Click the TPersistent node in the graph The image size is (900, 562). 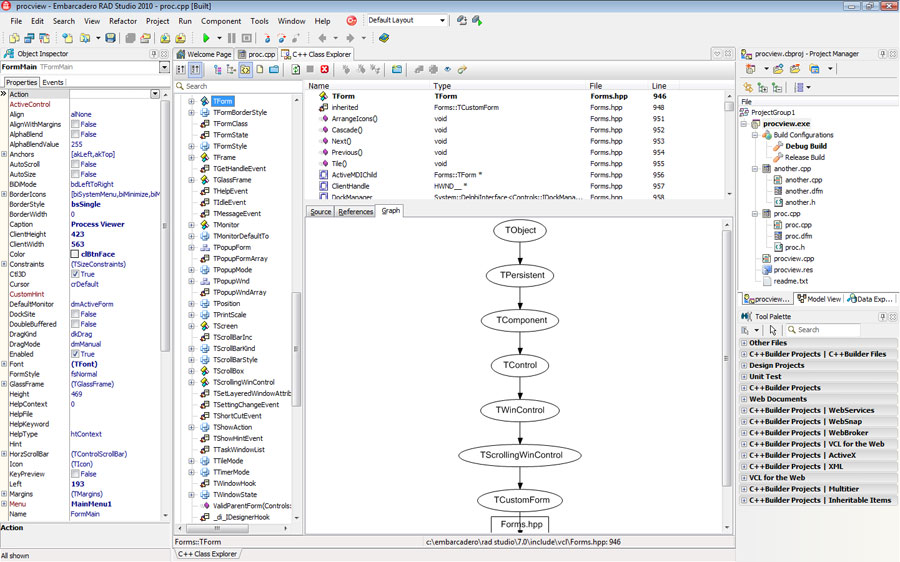[522, 276]
